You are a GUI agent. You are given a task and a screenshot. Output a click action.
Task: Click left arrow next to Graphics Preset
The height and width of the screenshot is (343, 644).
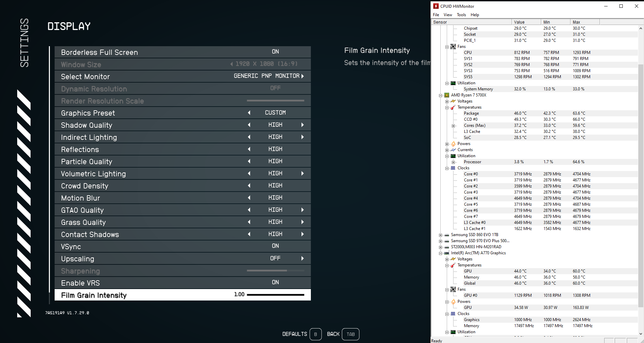point(249,113)
